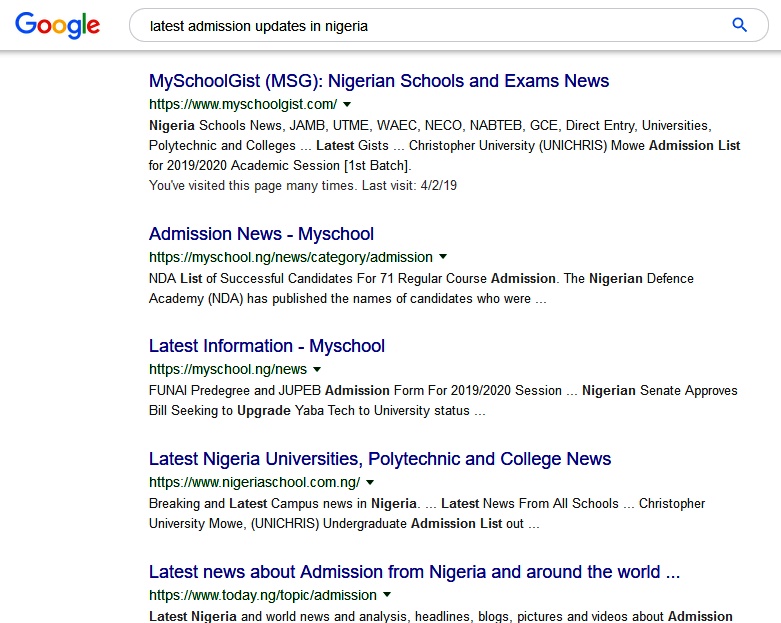
Task: Expand arrow next to nigeriaschool.com.ng URL
Action: [x=370, y=482]
